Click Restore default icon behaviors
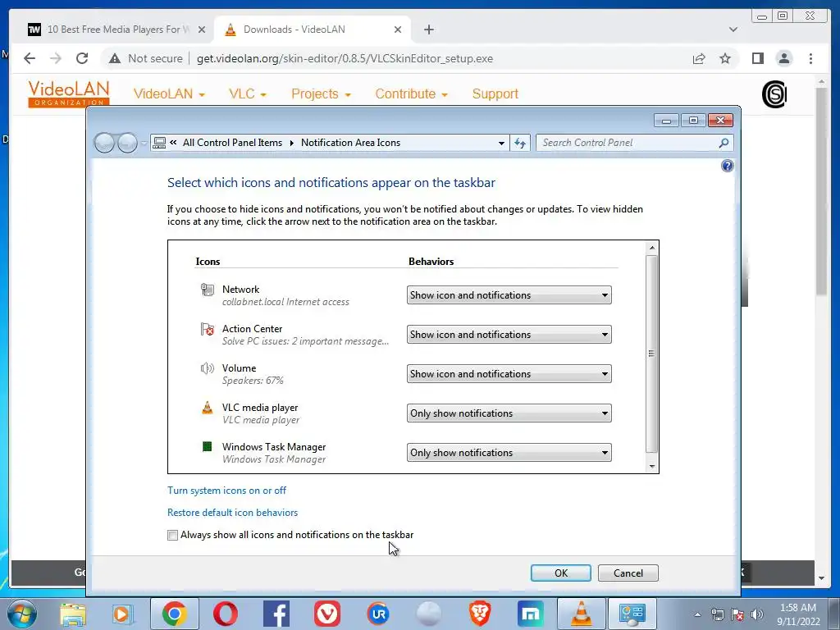 (x=232, y=513)
